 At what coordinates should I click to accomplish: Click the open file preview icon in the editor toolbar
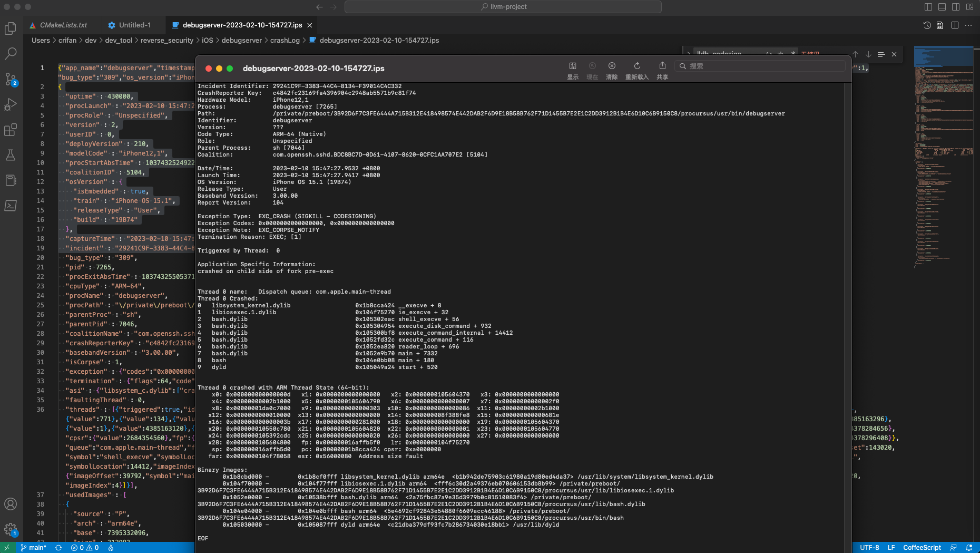940,25
